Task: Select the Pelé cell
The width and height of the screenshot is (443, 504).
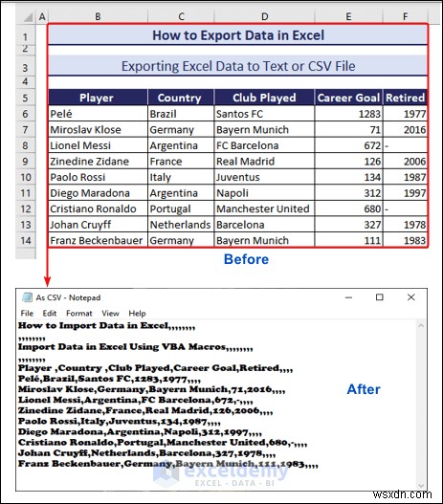Action: [x=98, y=114]
